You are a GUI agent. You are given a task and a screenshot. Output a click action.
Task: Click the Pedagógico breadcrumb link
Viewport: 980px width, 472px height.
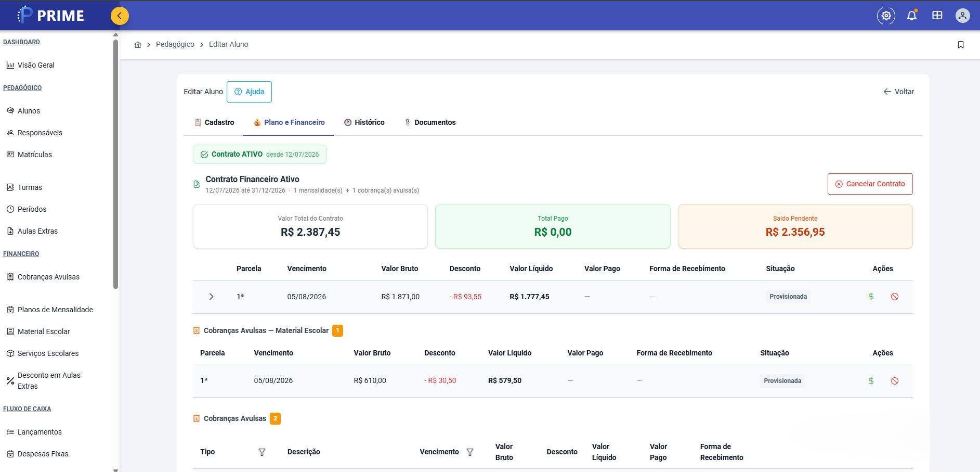175,44
